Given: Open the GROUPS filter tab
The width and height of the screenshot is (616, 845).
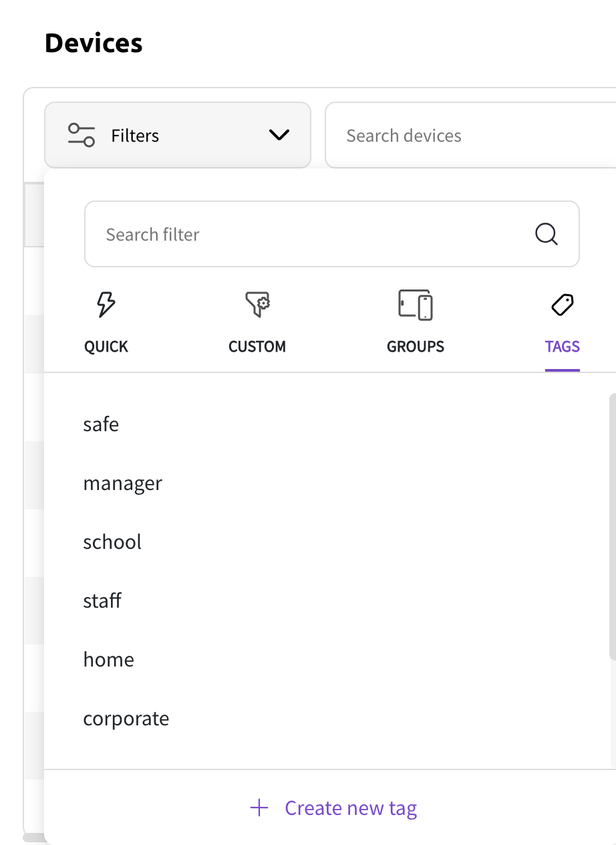Looking at the screenshot, I should [415, 346].
